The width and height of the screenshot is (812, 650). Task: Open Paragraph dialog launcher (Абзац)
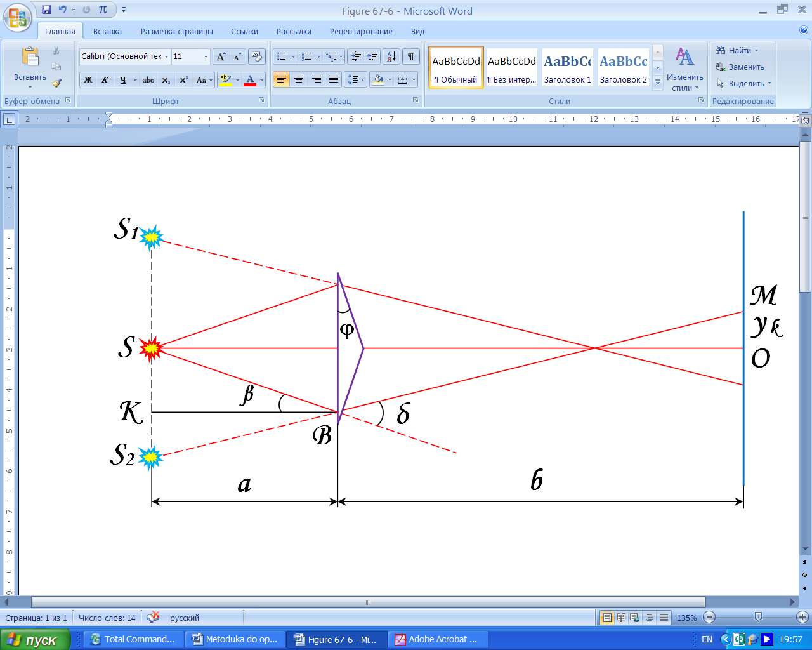point(416,100)
